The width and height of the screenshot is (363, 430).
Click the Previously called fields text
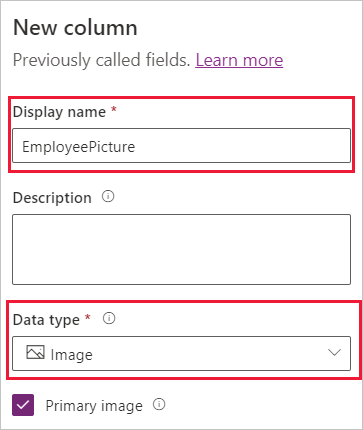(101, 61)
